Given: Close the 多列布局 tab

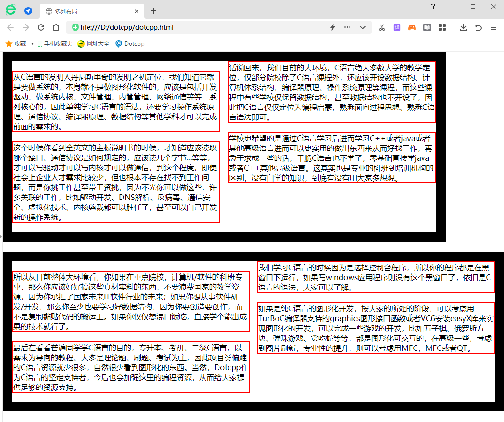Looking at the screenshot, I should tap(137, 11).
